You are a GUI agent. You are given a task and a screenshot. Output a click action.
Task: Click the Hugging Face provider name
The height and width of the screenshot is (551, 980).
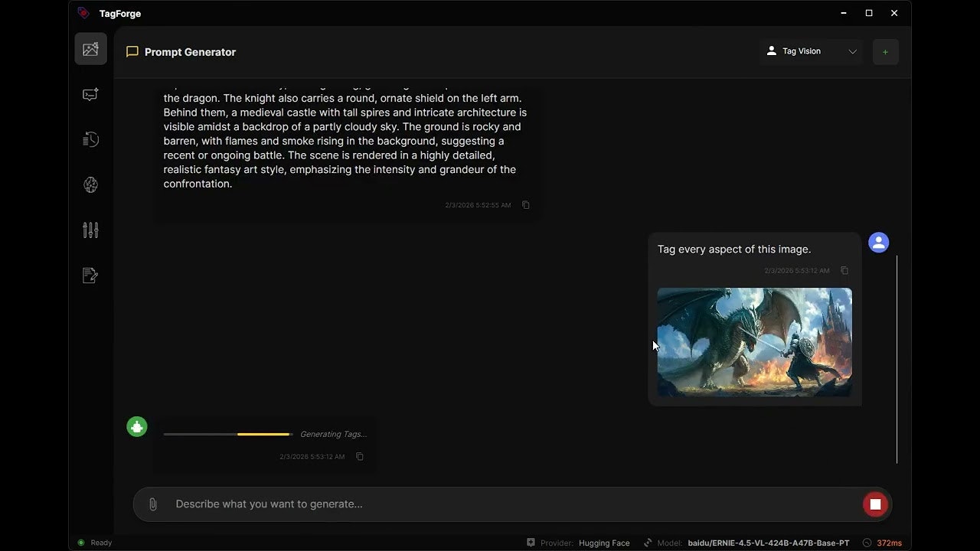click(x=604, y=543)
